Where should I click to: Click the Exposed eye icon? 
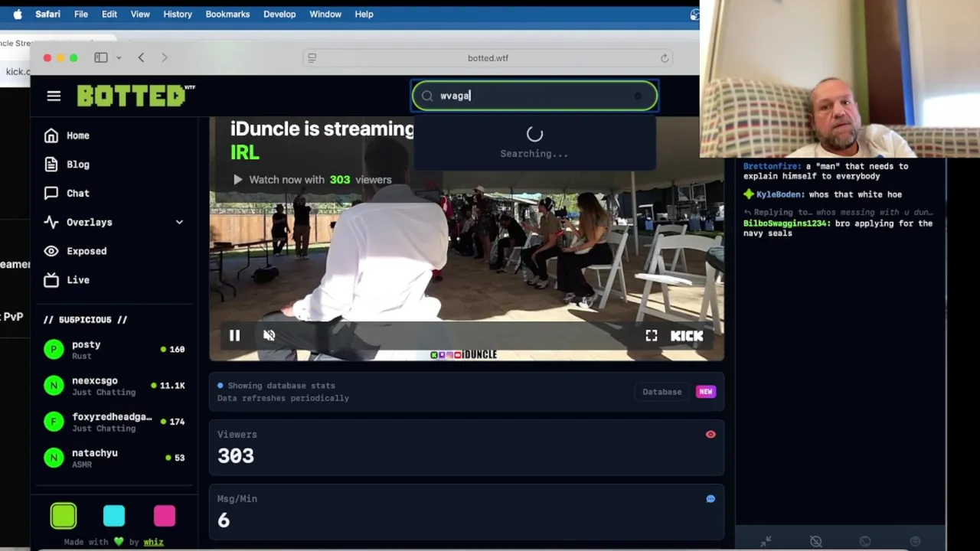(x=51, y=251)
